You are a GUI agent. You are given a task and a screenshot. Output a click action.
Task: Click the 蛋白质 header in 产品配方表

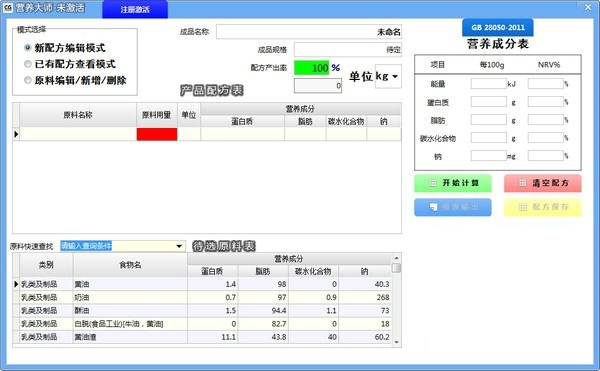242,121
